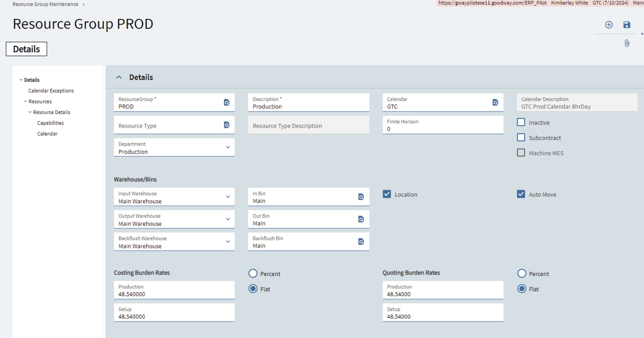
Task: Open the attachments paperclip icon
Action: pos(627,43)
